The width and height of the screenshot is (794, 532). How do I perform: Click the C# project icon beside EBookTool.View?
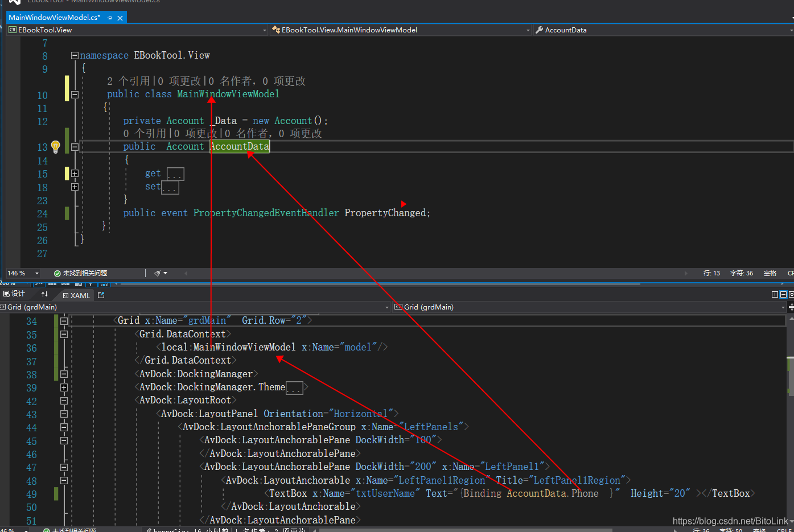(13, 30)
